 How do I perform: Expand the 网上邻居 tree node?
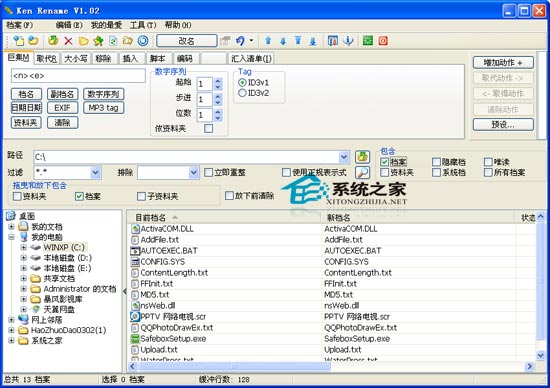pyautogui.click(x=11, y=320)
